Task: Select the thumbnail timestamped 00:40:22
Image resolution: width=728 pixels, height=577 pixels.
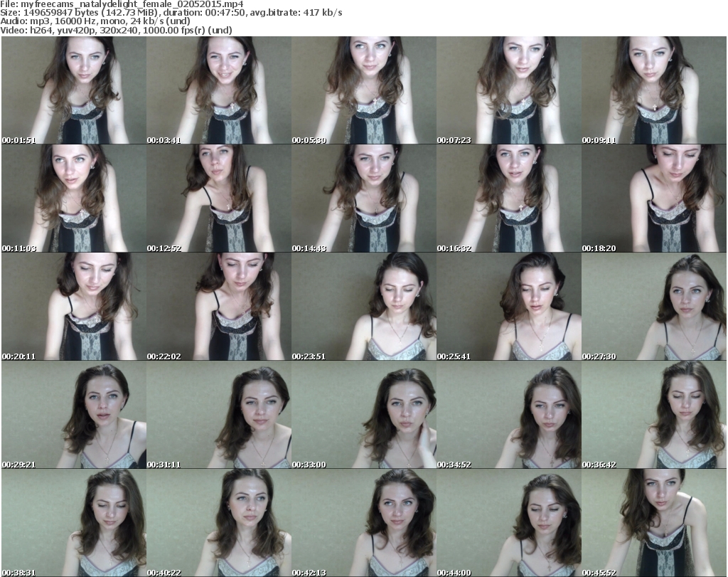Action: [x=219, y=523]
